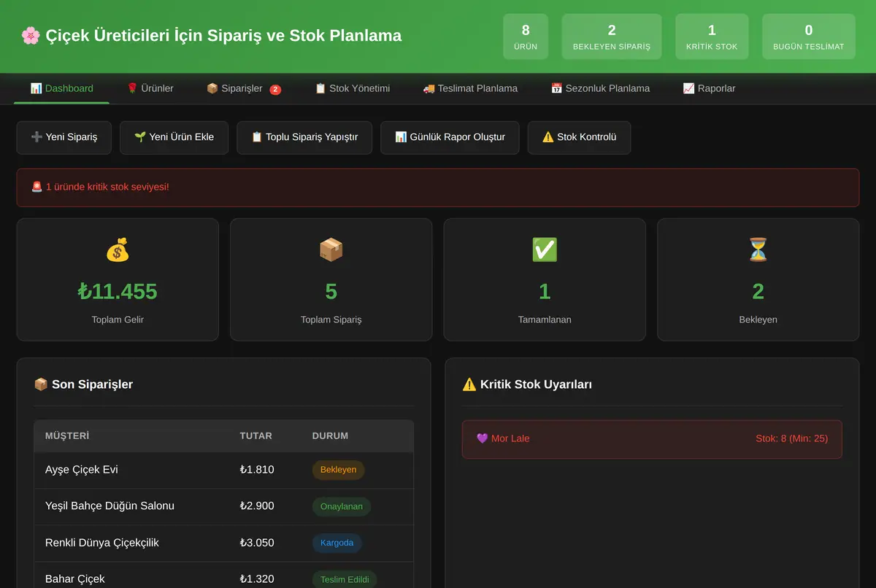
Task: Click the Bugün Teslimat header counter
Action: point(809,36)
